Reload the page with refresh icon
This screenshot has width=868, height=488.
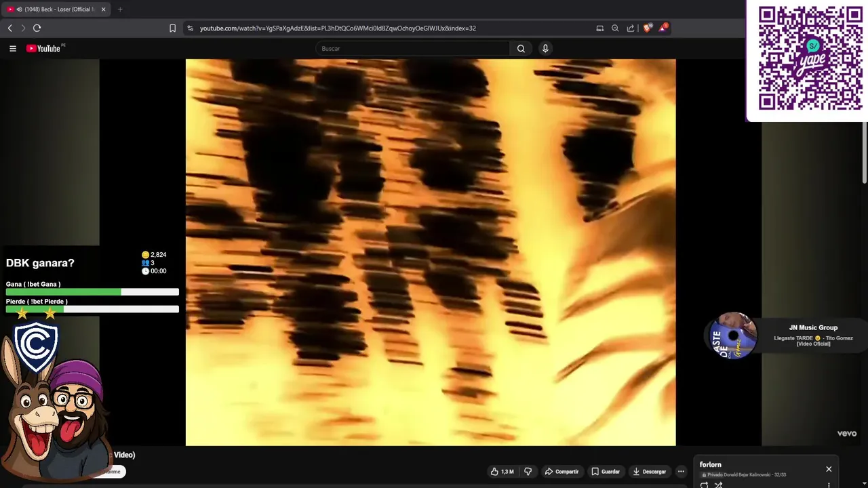click(x=37, y=28)
